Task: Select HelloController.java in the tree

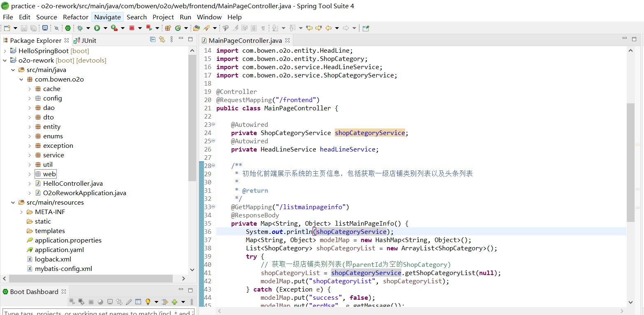Action: [73, 183]
